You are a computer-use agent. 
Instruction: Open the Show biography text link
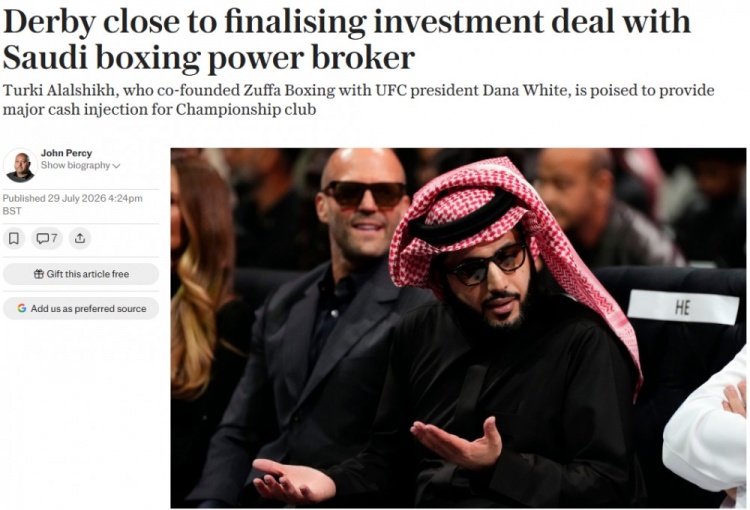76,166
